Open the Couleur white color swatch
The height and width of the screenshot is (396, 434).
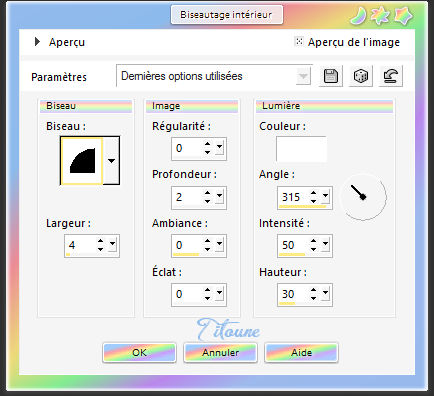301,149
